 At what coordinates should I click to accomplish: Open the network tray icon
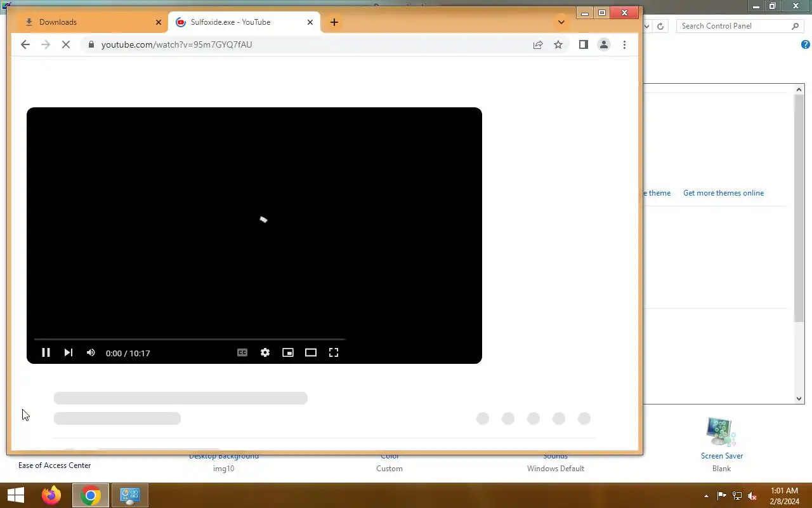tap(737, 496)
